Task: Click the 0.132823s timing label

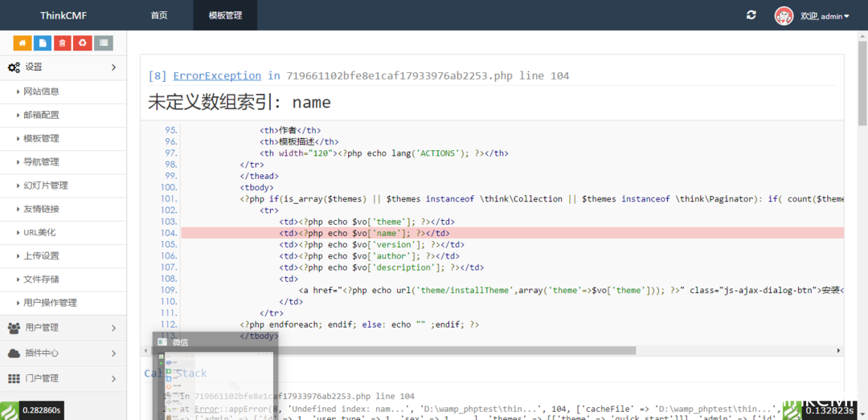Action: coord(829,410)
